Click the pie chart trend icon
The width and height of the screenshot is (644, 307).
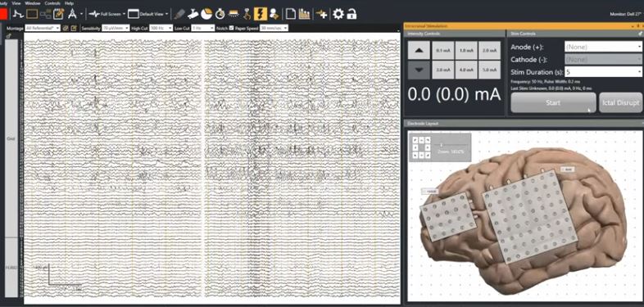tap(206, 14)
